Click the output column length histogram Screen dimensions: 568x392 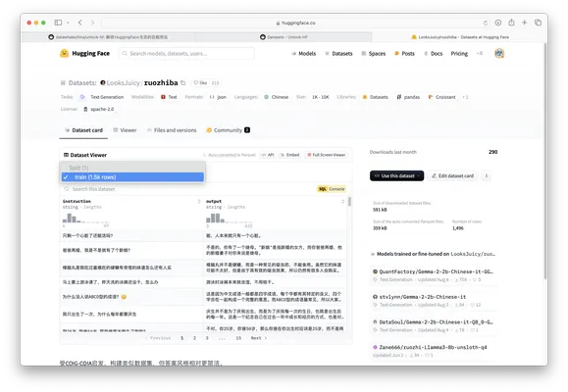point(229,219)
